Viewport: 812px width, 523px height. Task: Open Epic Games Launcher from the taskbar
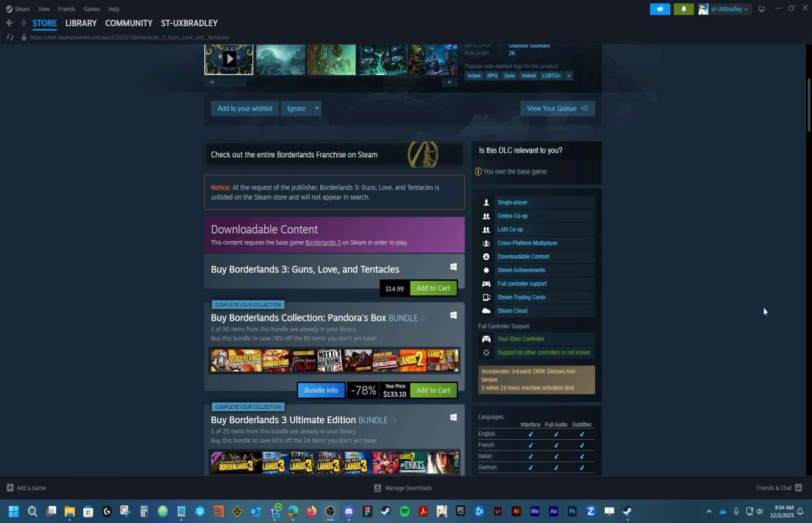460,511
